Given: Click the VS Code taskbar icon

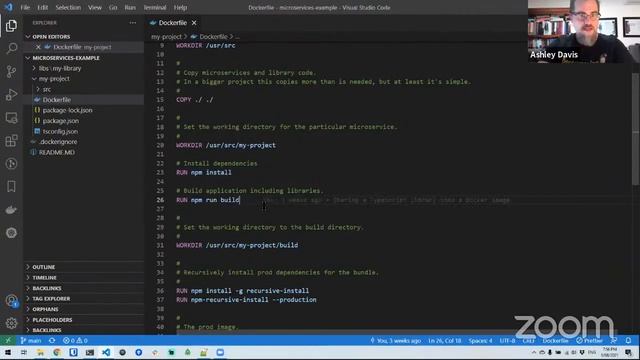Looking at the screenshot, I should 106,353.
